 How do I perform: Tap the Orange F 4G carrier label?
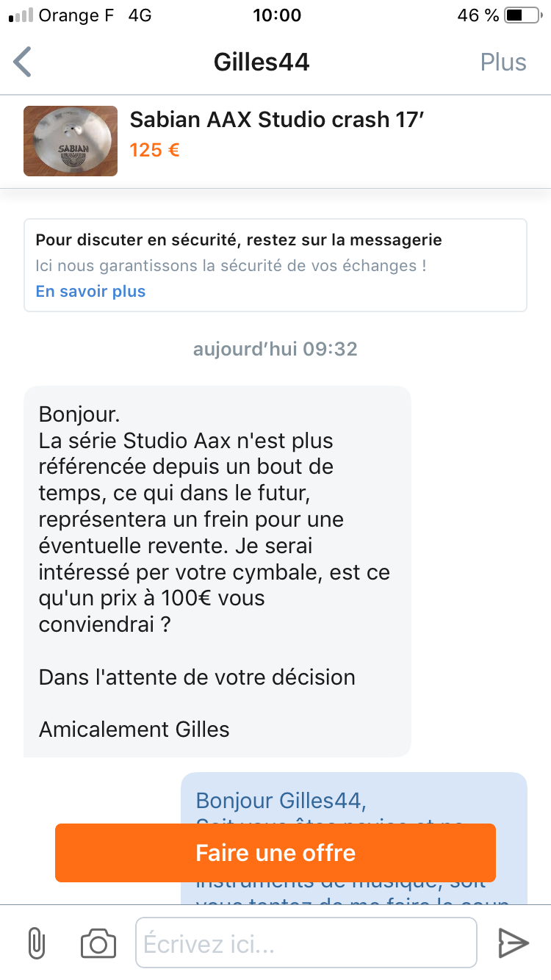(x=95, y=15)
